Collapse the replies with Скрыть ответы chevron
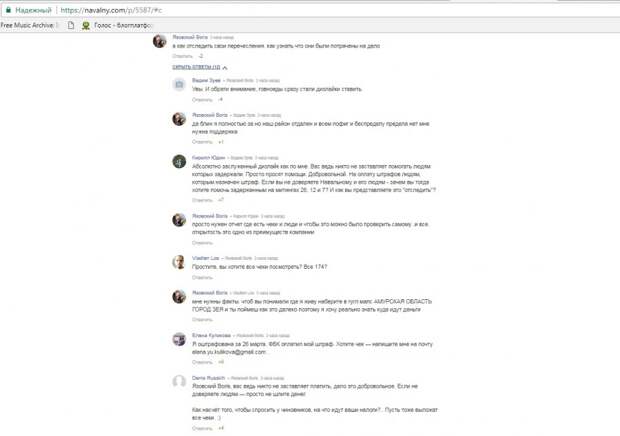 pyautogui.click(x=225, y=68)
